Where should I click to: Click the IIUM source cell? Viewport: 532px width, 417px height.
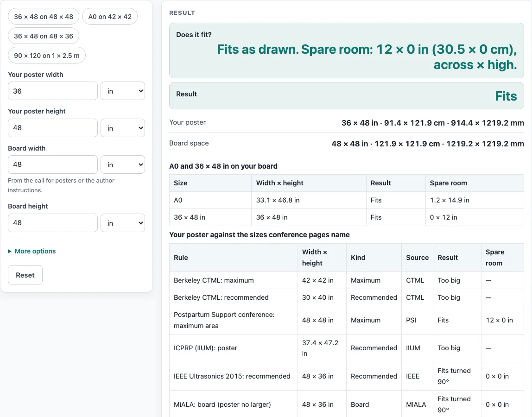tap(418, 348)
